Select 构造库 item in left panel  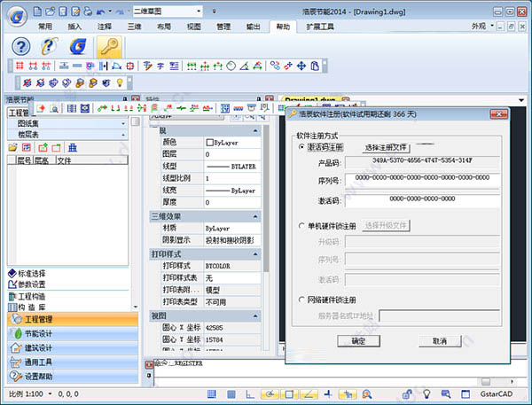coord(27,308)
